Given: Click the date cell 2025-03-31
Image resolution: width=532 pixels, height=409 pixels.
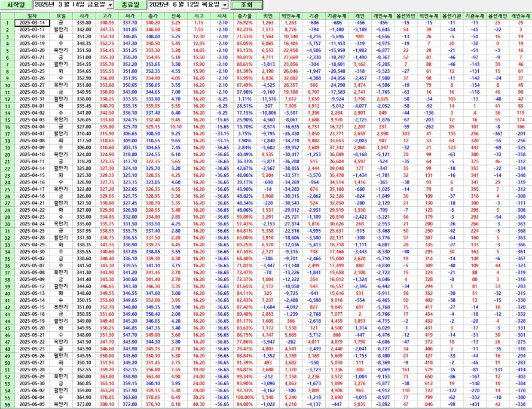Looking at the screenshot, I should 32,99.
